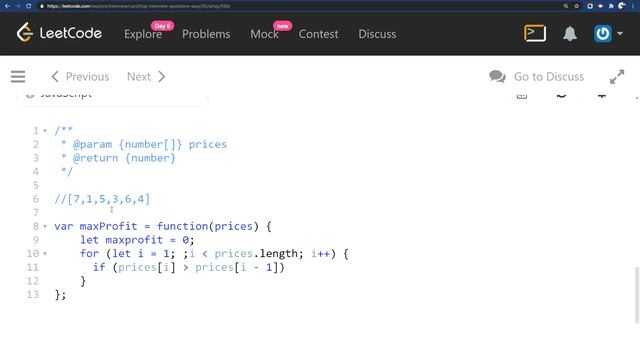Click the browser address bar URL

pos(139,6)
